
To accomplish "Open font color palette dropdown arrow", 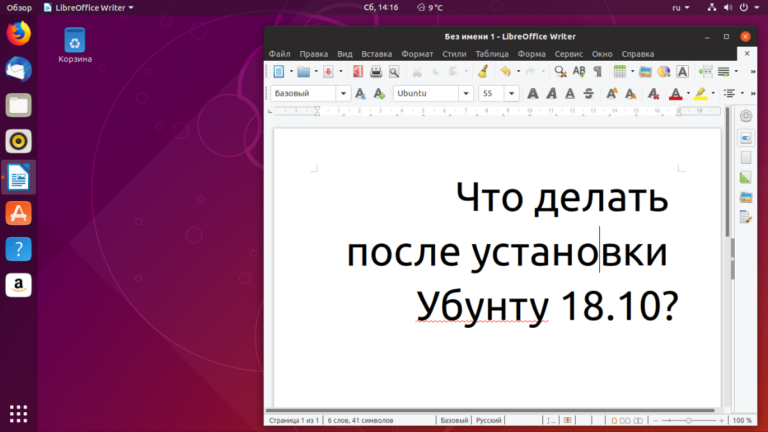I will (x=688, y=93).
